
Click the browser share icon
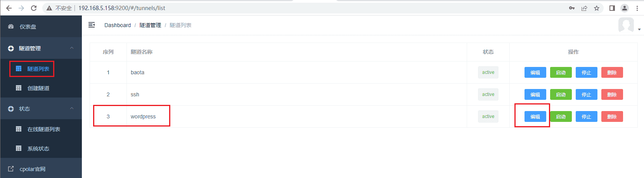pos(584,8)
